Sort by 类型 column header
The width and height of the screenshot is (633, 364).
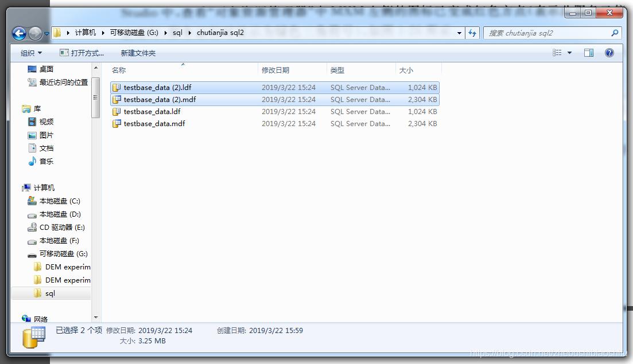pyautogui.click(x=337, y=70)
